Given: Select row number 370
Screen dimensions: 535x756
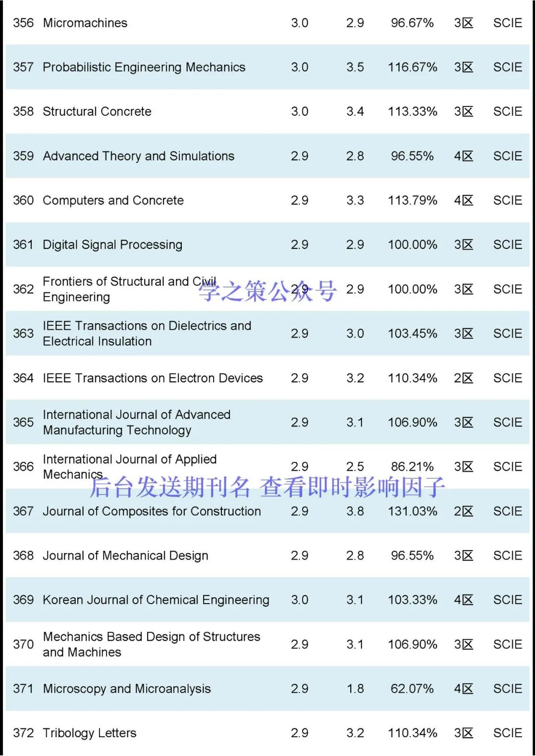Looking at the screenshot, I should pos(23,645).
